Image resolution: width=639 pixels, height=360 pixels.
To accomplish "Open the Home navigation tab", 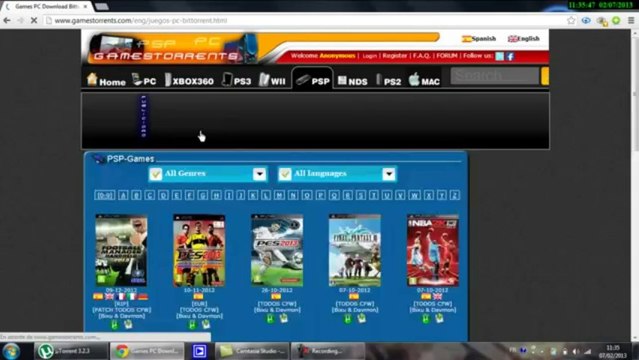I will click(106, 80).
